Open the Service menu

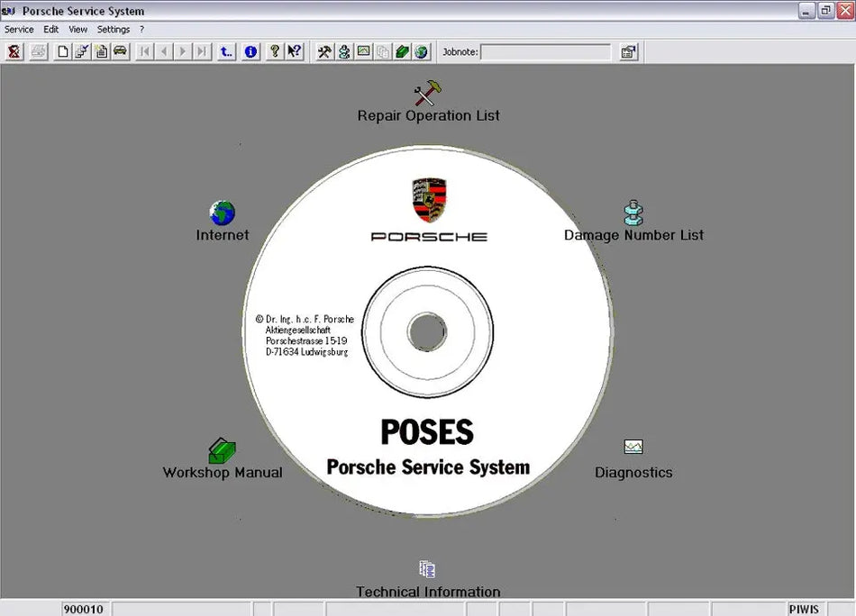(18, 29)
